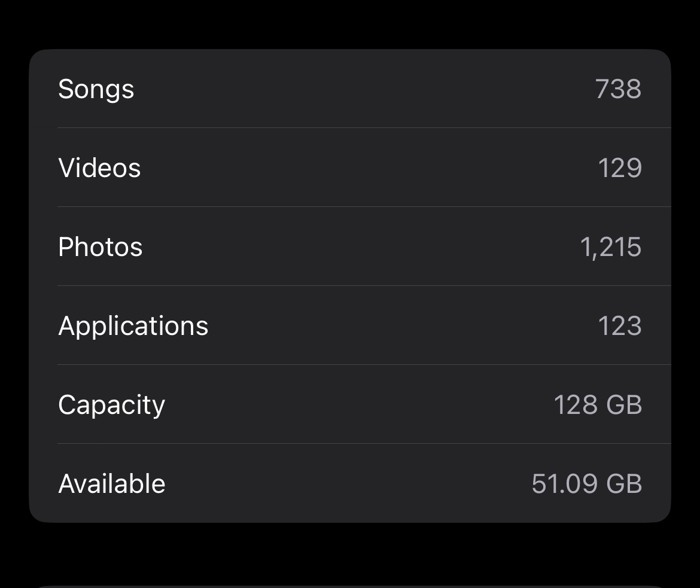This screenshot has width=700, height=588.
Task: Tap the 123 applications count
Action: 619,326
